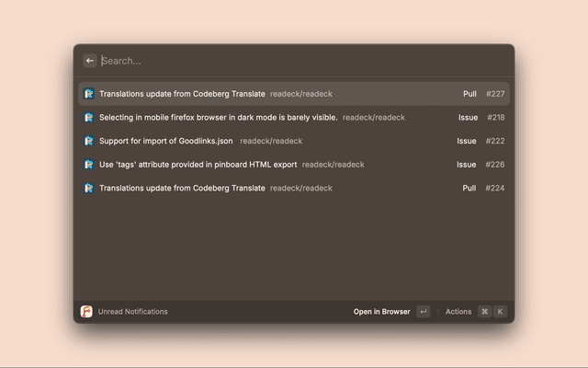Select the Translations update pull request #227
The image size is (588, 368).
[182, 94]
